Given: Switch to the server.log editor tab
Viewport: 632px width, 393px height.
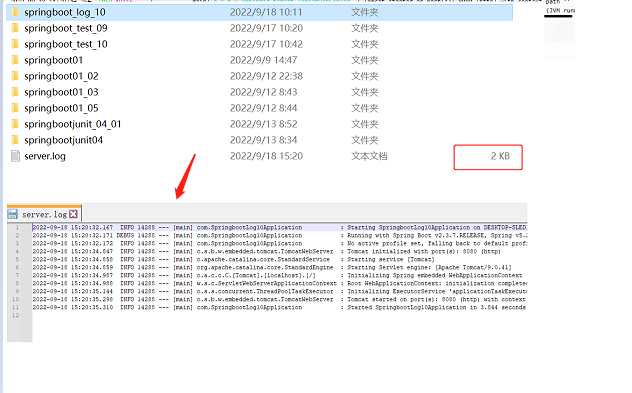Looking at the screenshot, I should [x=44, y=214].
